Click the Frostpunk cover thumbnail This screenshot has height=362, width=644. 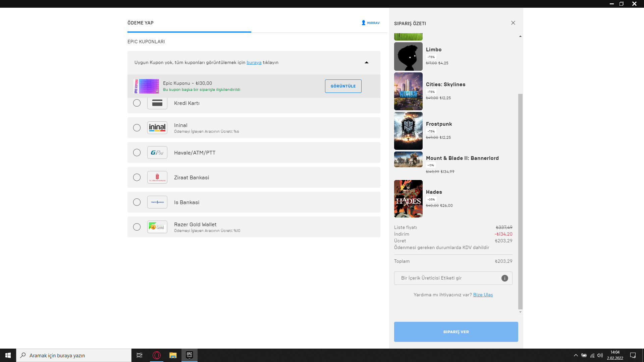pyautogui.click(x=408, y=131)
